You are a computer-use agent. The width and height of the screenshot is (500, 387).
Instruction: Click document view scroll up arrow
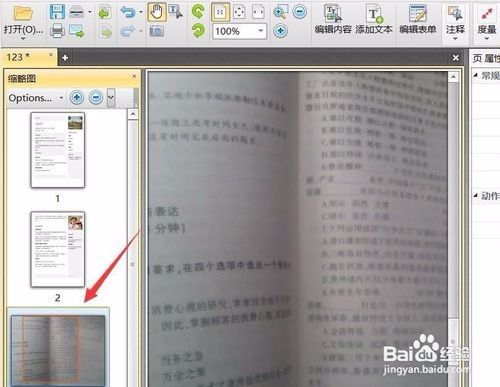453,77
